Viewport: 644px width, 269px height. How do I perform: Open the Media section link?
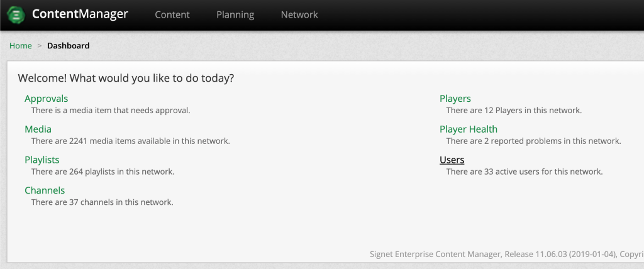coord(38,129)
